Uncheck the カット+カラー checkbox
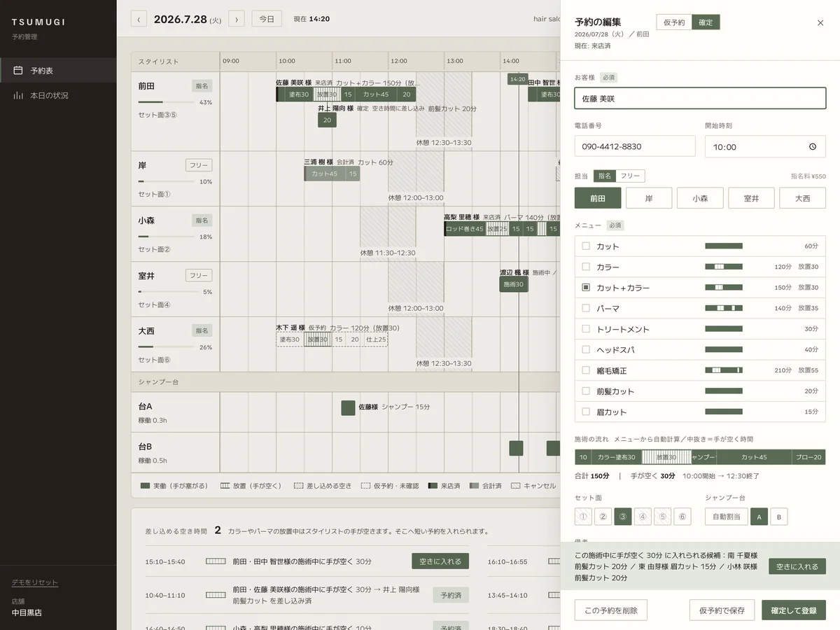This screenshot has height=630, width=840. (x=586, y=288)
